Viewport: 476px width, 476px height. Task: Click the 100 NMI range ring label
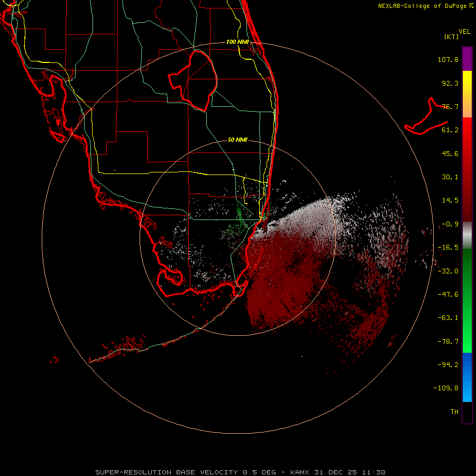click(237, 42)
